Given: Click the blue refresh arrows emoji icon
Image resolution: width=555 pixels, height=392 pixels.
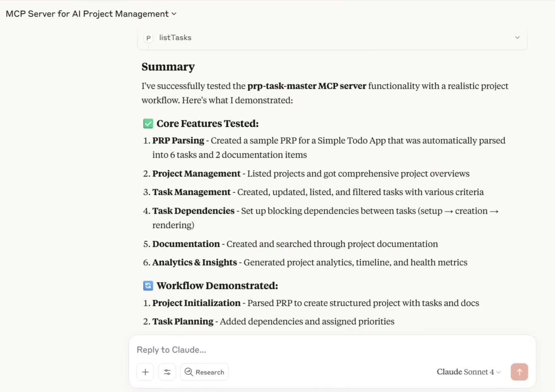Looking at the screenshot, I should click(148, 286).
